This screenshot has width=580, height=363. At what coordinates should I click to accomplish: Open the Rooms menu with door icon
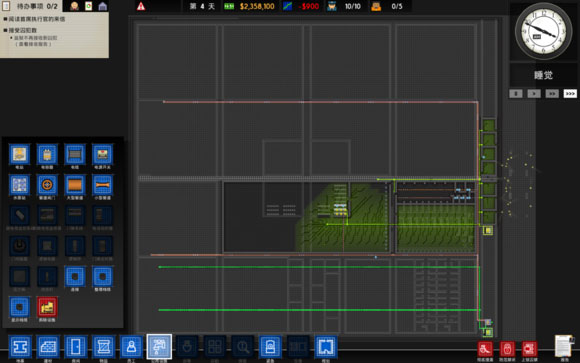click(75, 347)
